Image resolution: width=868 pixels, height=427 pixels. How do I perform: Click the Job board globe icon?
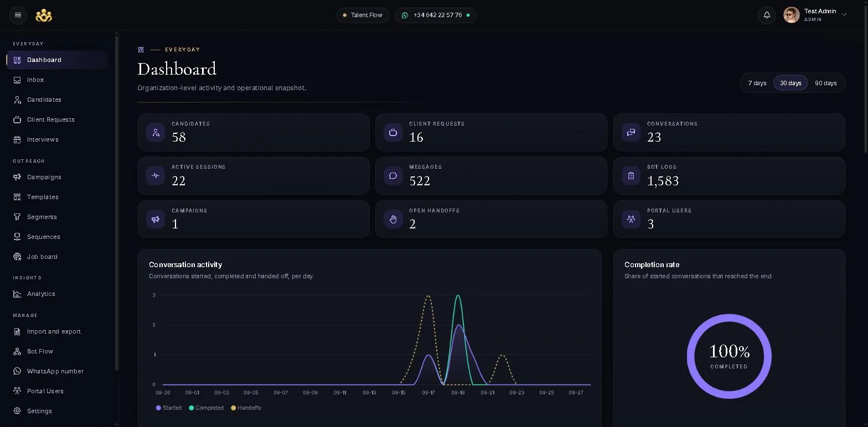pyautogui.click(x=17, y=257)
